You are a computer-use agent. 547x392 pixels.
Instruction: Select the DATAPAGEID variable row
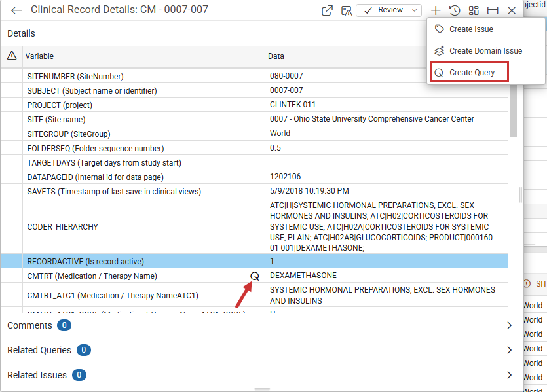[x=254, y=177]
